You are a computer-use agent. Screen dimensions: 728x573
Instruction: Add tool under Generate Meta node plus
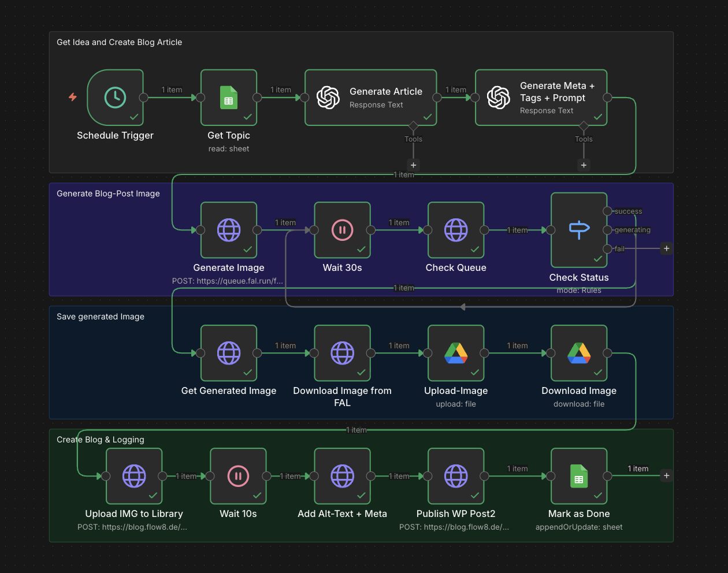[584, 165]
